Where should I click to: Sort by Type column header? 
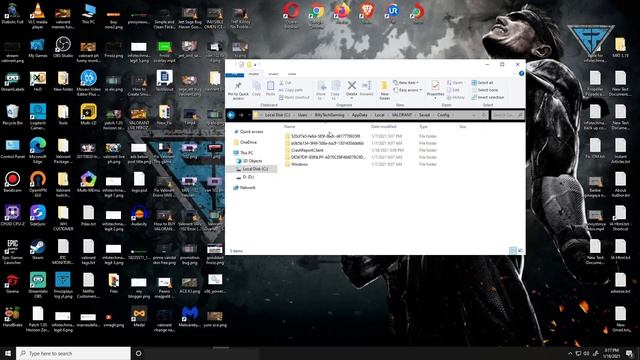[423, 127]
